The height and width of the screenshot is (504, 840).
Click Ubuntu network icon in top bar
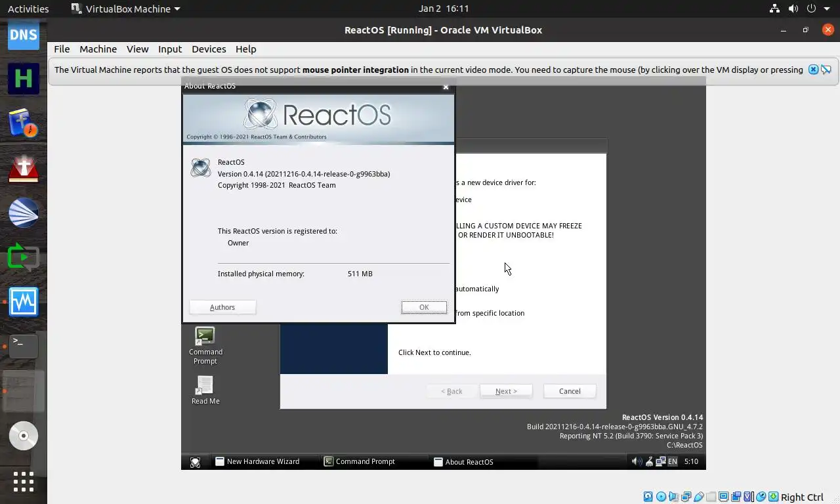tap(775, 9)
